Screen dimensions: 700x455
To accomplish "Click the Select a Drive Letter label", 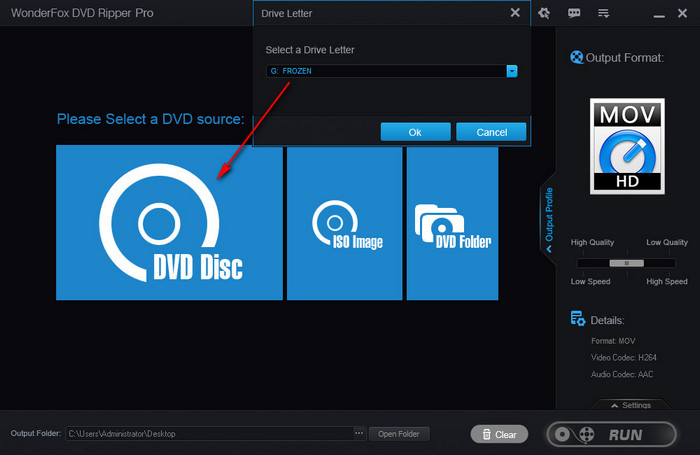I will 310,50.
